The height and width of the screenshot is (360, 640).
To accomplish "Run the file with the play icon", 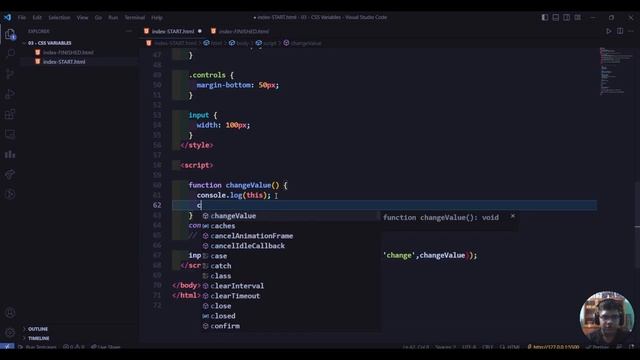I will [x=609, y=31].
